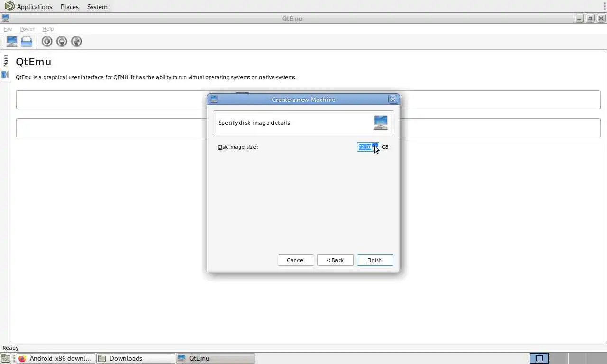Click the Specify disk image details heading

coord(254,123)
